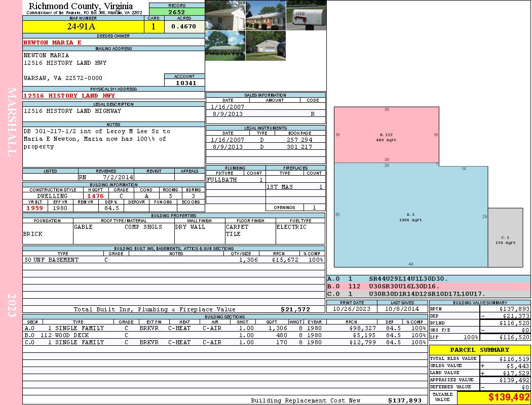The image size is (532, 405).
Task: Click the green-roof house lawn photo
Action: (225, 46)
